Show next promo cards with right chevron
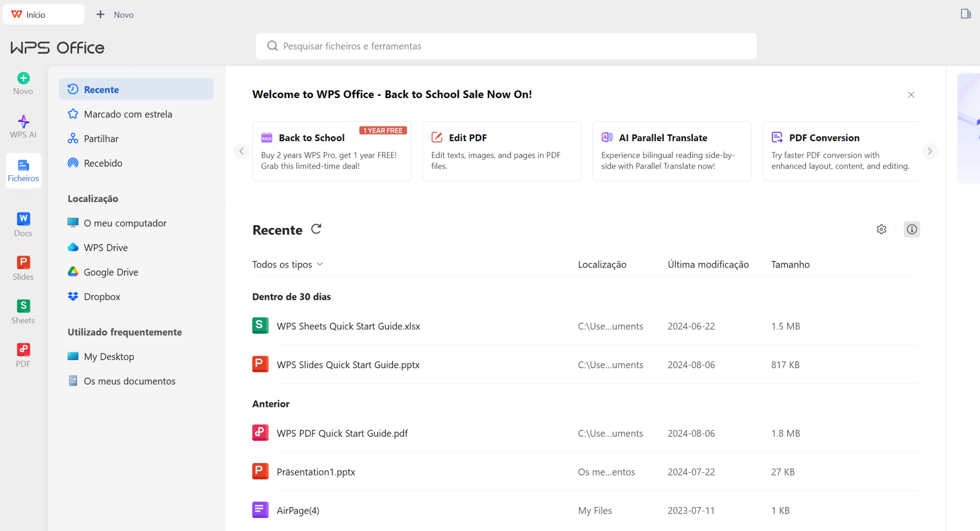 pyautogui.click(x=930, y=151)
